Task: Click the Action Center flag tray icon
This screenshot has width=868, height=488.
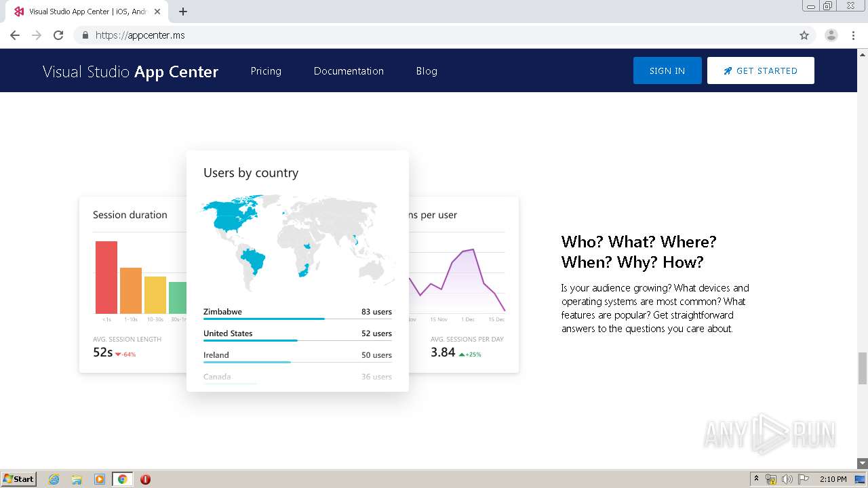Action: point(804,479)
